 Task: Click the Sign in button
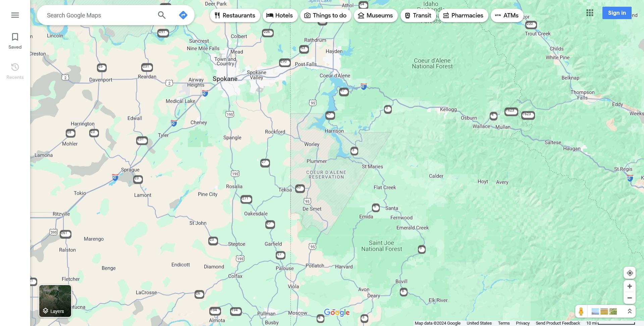click(616, 13)
